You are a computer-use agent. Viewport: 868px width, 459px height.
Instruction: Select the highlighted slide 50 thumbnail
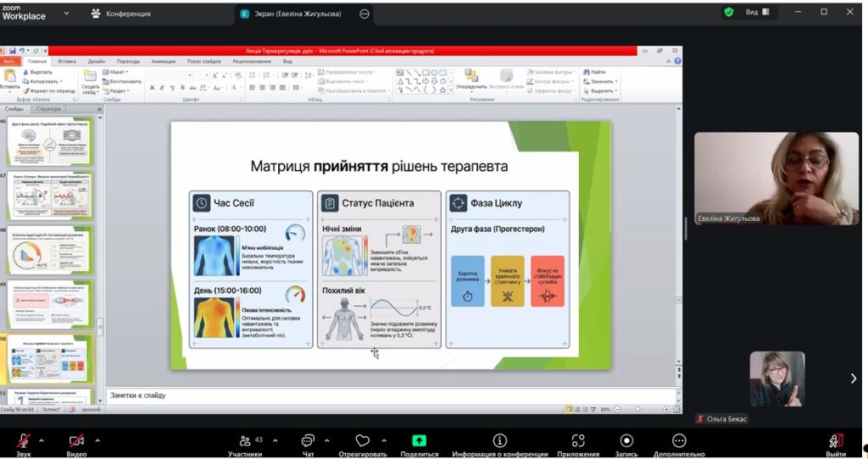coord(51,359)
